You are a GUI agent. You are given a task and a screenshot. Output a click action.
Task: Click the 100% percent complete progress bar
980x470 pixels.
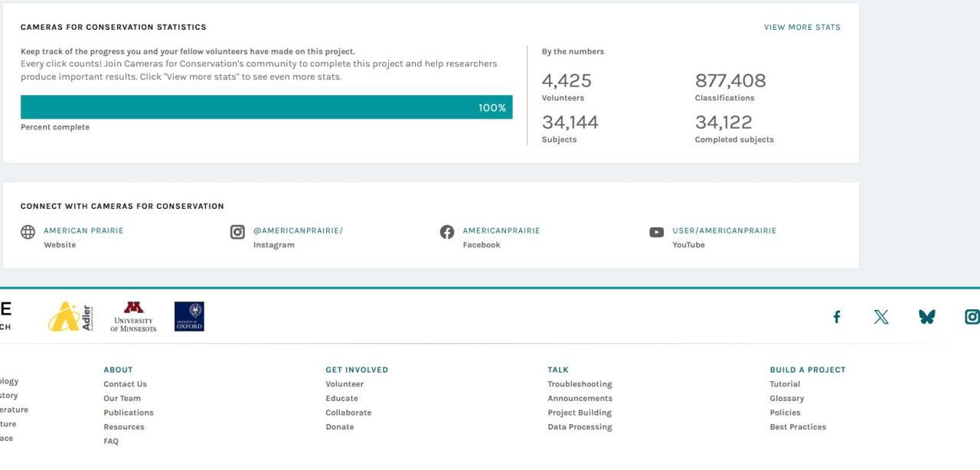tap(266, 107)
